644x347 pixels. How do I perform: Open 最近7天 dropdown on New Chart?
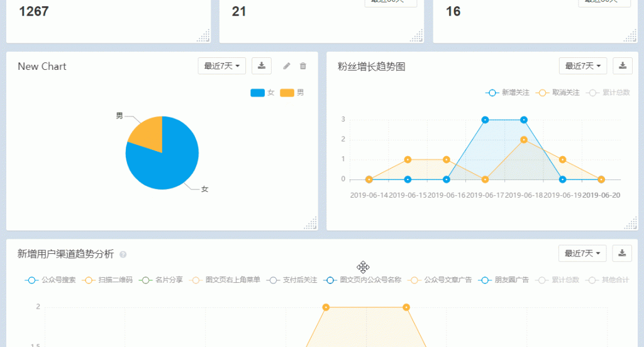(x=222, y=65)
